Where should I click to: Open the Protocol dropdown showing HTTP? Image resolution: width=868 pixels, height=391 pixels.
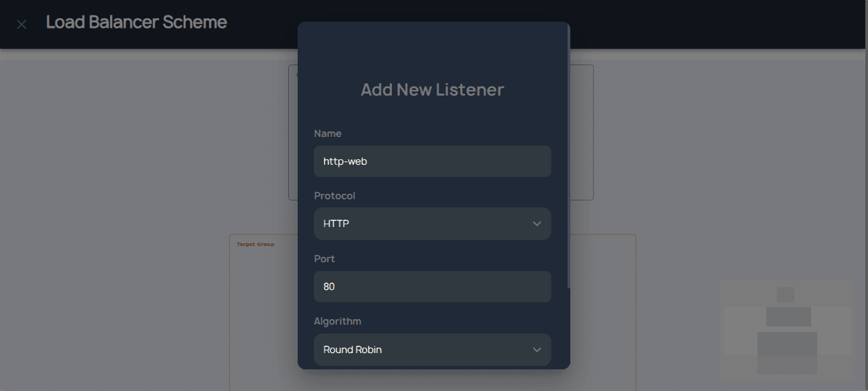pyautogui.click(x=433, y=224)
